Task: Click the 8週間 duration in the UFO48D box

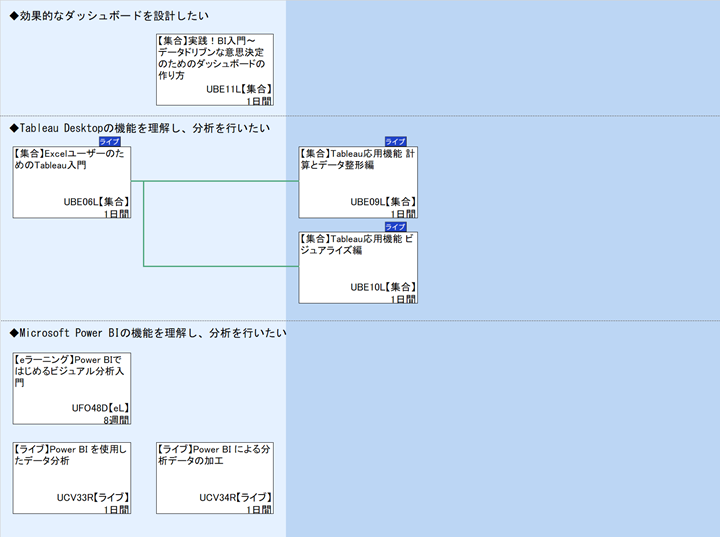Action: 117,419
